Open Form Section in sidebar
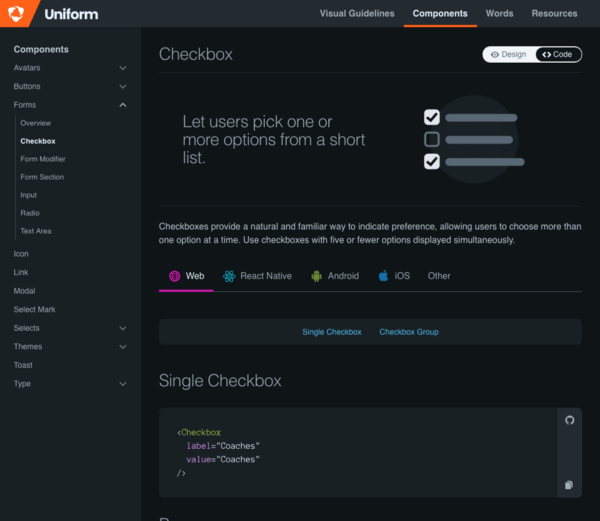600x521 pixels. tap(42, 177)
